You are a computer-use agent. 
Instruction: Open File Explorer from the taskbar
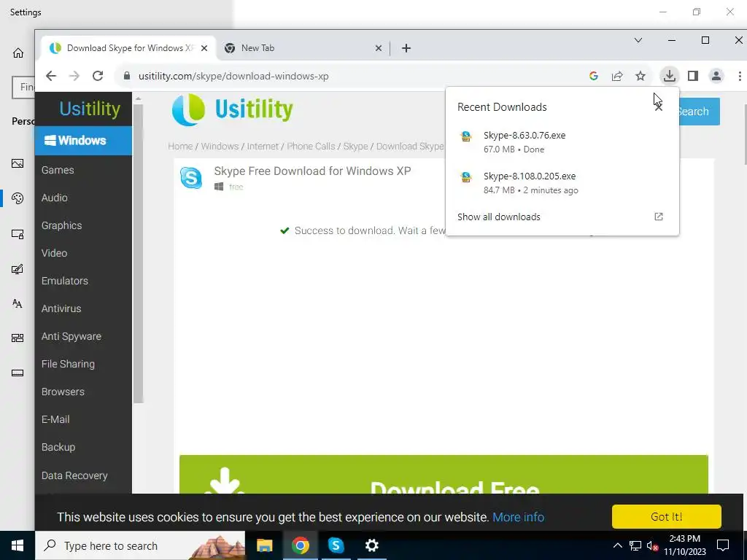click(264, 545)
